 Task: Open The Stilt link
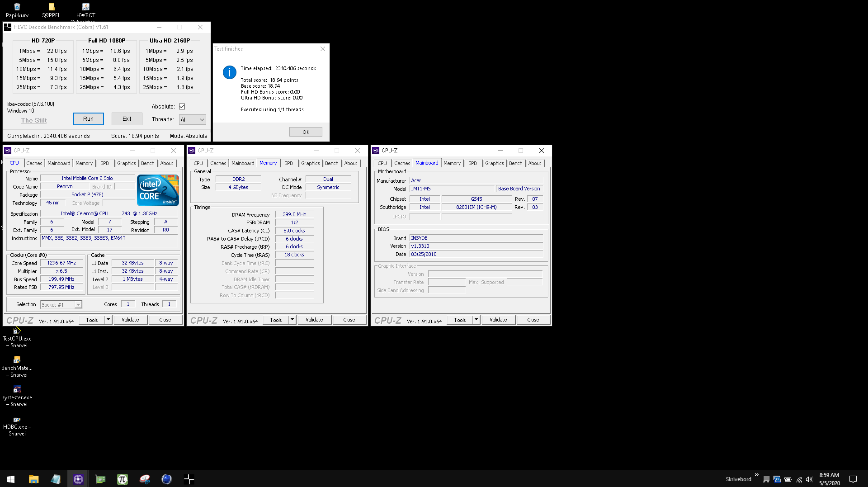34,120
